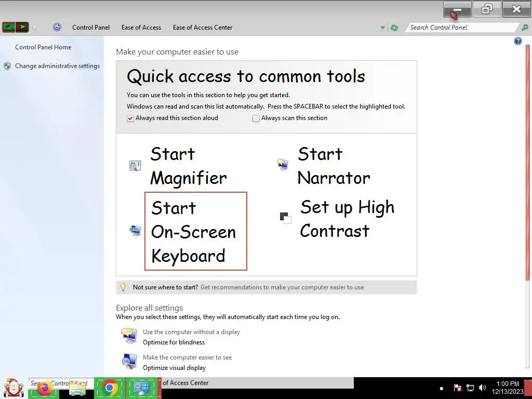Click the Magnifier icon
Screen dimensions: 532x399
pyautogui.click(x=135, y=166)
